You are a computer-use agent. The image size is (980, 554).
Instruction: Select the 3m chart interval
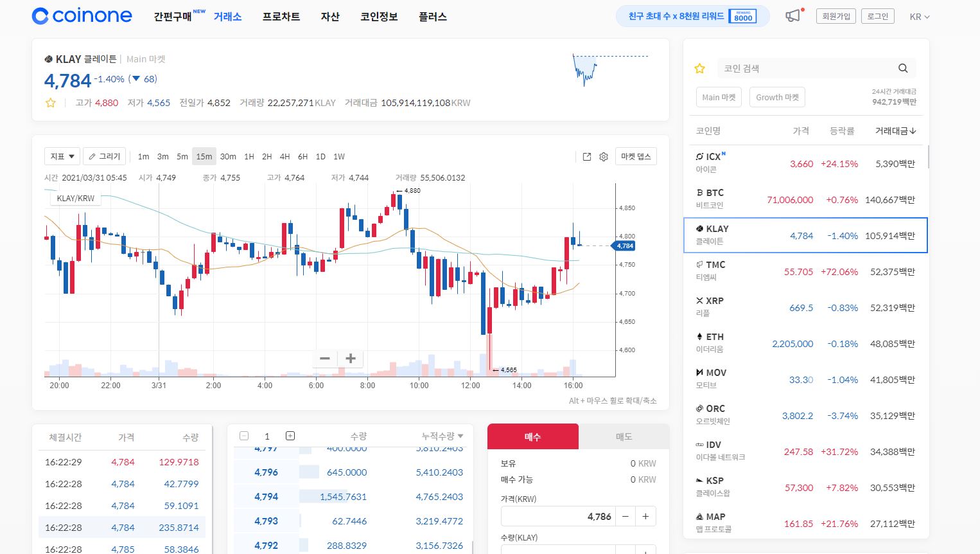click(x=163, y=157)
